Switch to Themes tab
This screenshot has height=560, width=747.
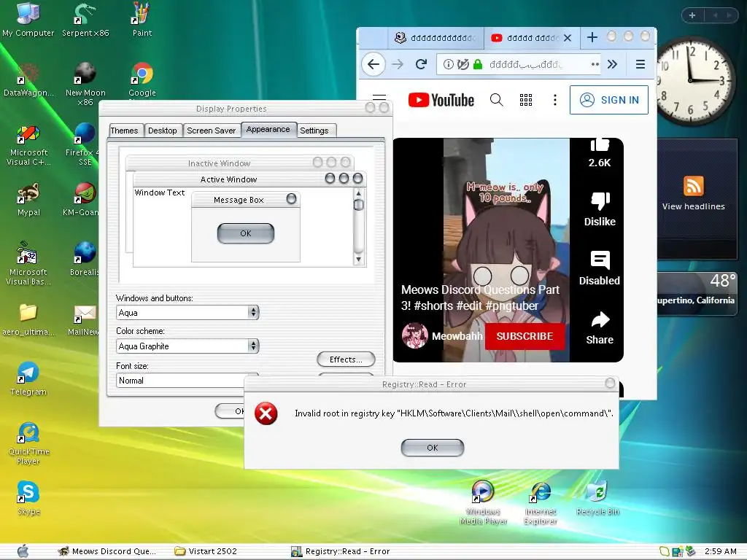(124, 131)
